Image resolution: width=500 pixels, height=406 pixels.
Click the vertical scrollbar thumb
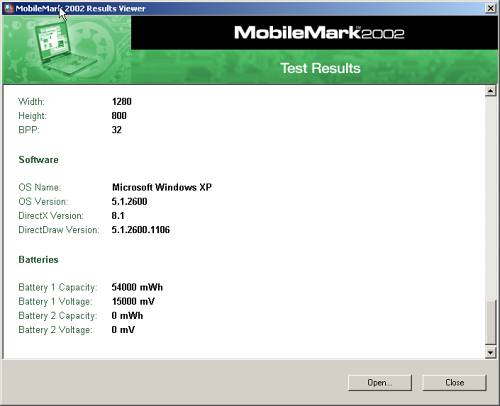pyautogui.click(x=490, y=322)
